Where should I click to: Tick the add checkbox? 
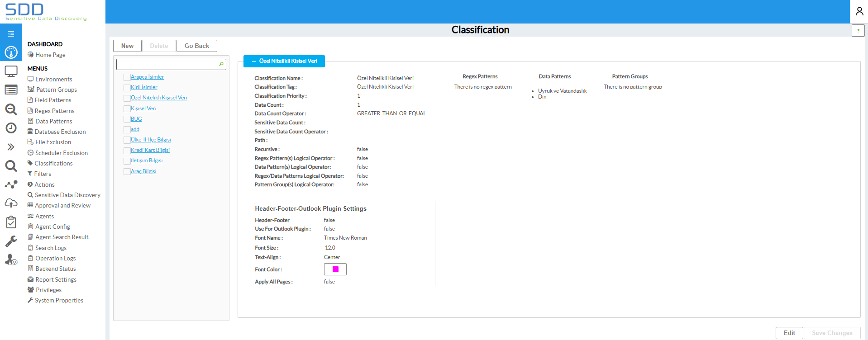pyautogui.click(x=127, y=130)
